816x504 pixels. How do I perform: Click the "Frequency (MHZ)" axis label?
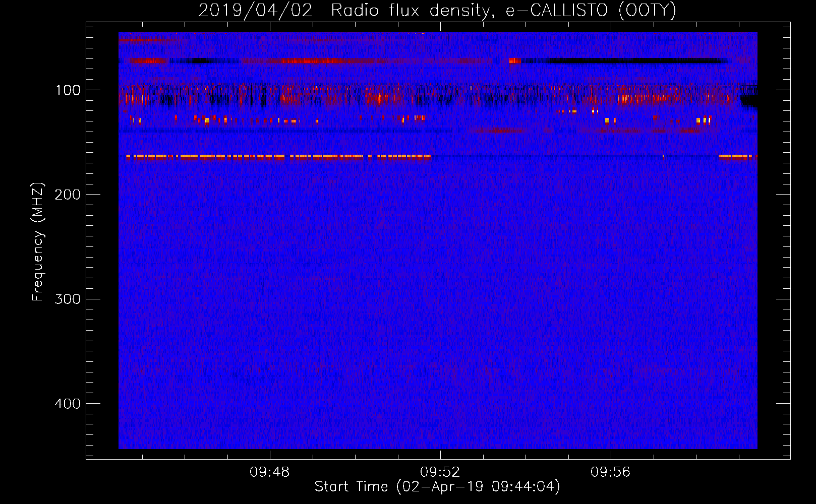pos(38,242)
